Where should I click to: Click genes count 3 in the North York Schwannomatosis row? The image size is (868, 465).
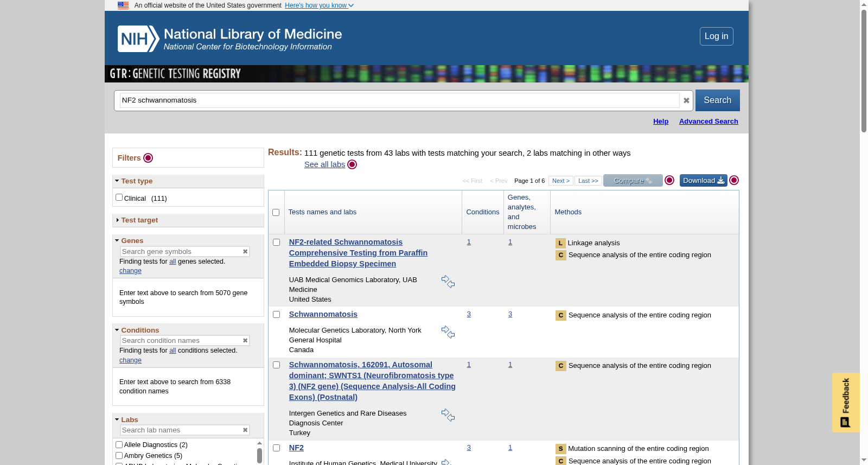[510, 314]
